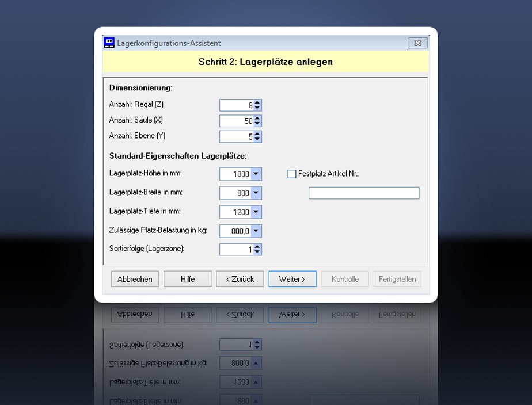Decrease Anzahl Ebene (Y) with down arrow
The image size is (532, 405).
pyautogui.click(x=257, y=139)
